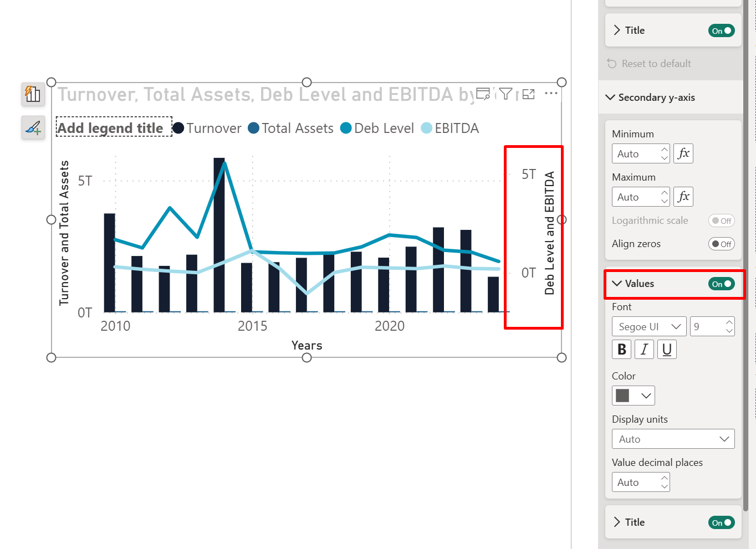The height and width of the screenshot is (549, 756).
Task: Click the Turnover and Total Assets axis title
Action: tap(64, 233)
